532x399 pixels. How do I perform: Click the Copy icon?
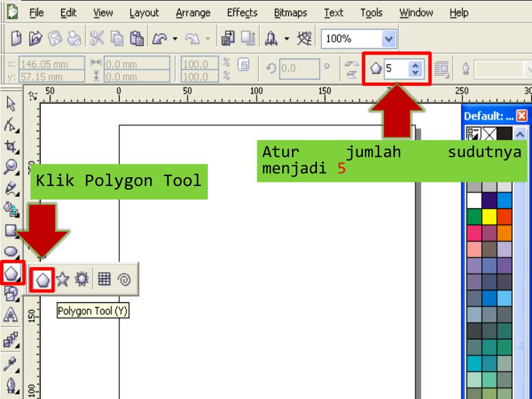click(x=117, y=38)
